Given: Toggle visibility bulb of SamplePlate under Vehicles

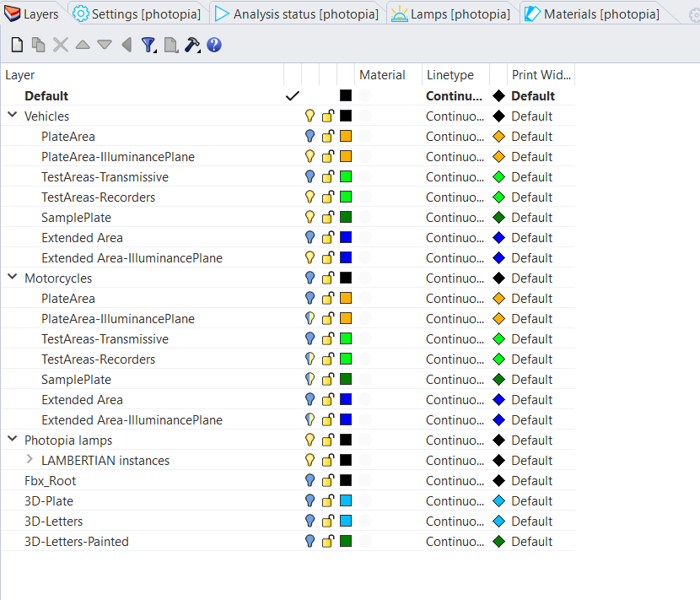Looking at the screenshot, I should [x=310, y=218].
